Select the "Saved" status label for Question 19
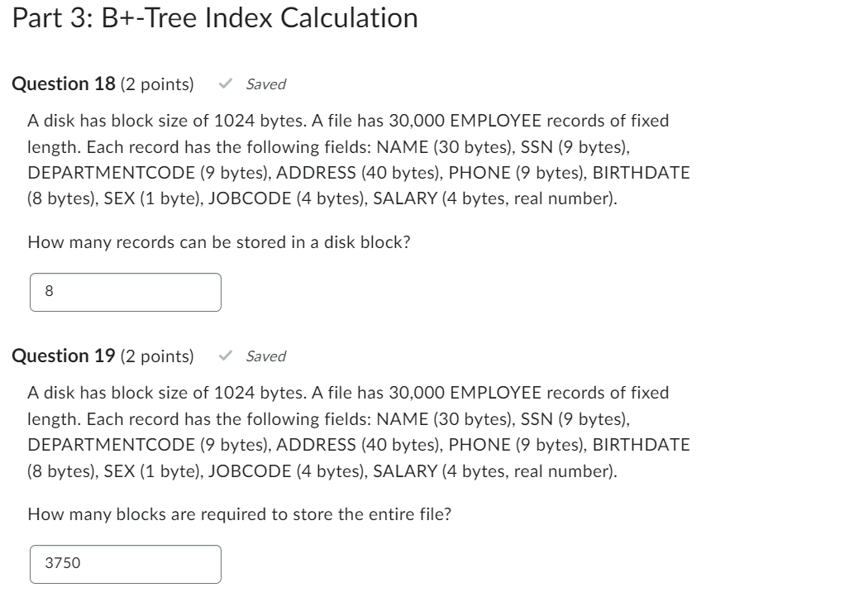This screenshot has width=868, height=597. [265, 356]
